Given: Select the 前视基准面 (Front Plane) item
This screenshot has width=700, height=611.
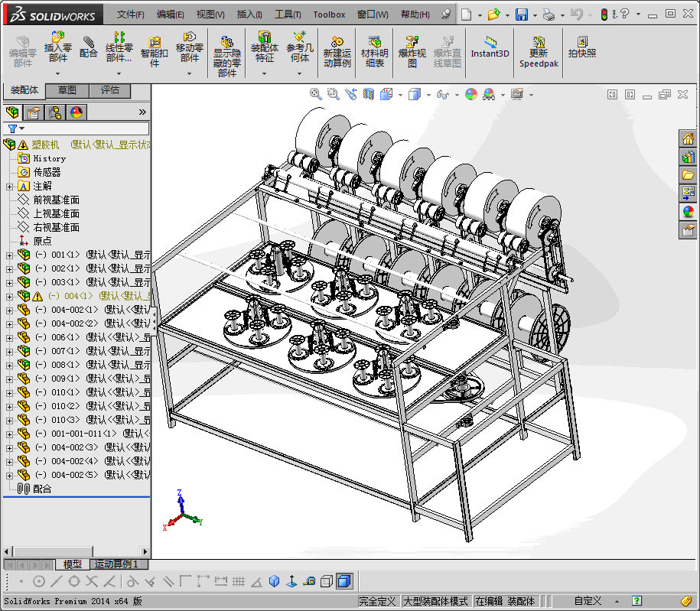Looking at the screenshot, I should pyautogui.click(x=56, y=200).
